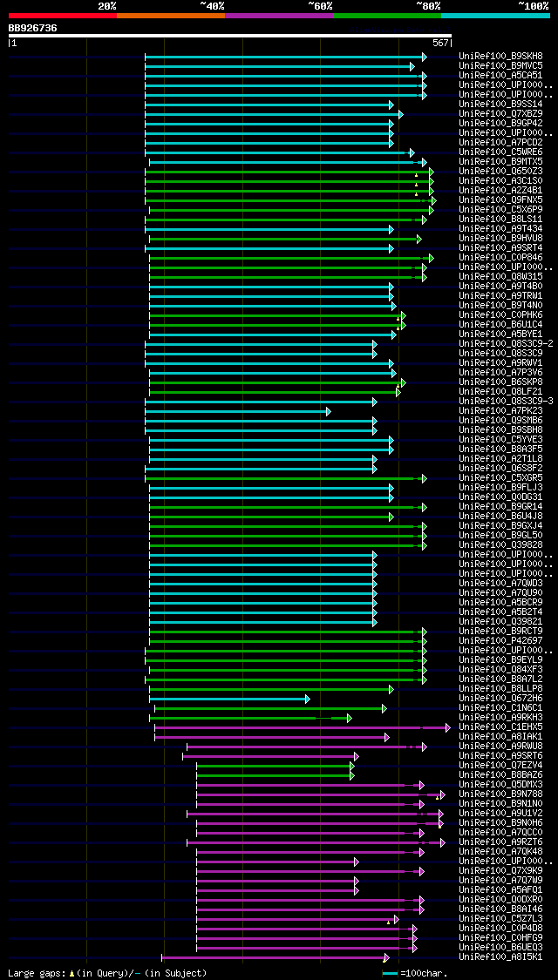Click the cyan 100char. scale bar in footer
This screenshot has width=558, height=980.
click(390, 974)
